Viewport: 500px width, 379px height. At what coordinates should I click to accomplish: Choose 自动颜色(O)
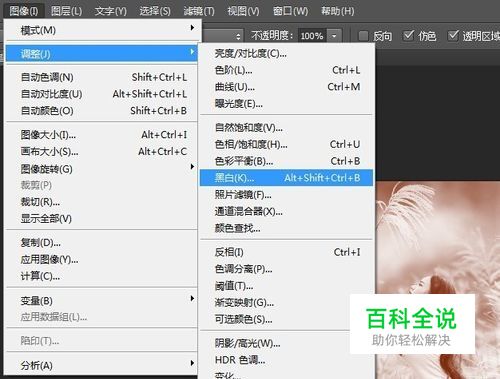102,110
